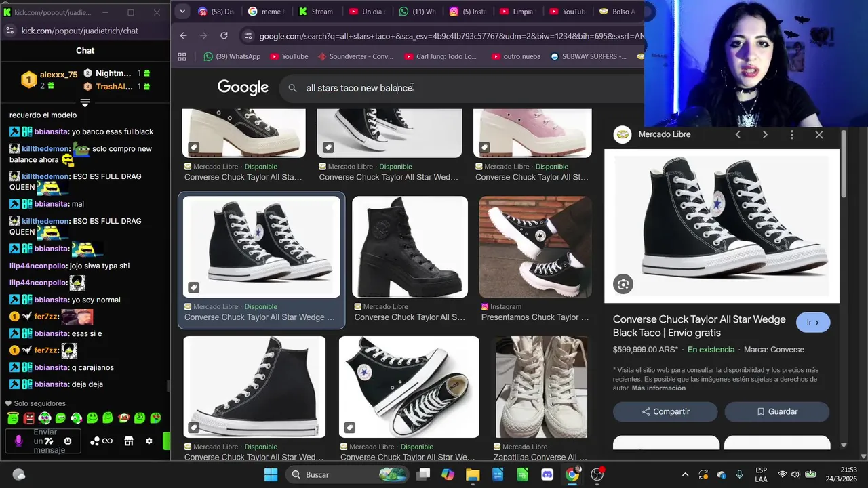
Task: Open File Explorer from the taskbar
Action: (473, 474)
